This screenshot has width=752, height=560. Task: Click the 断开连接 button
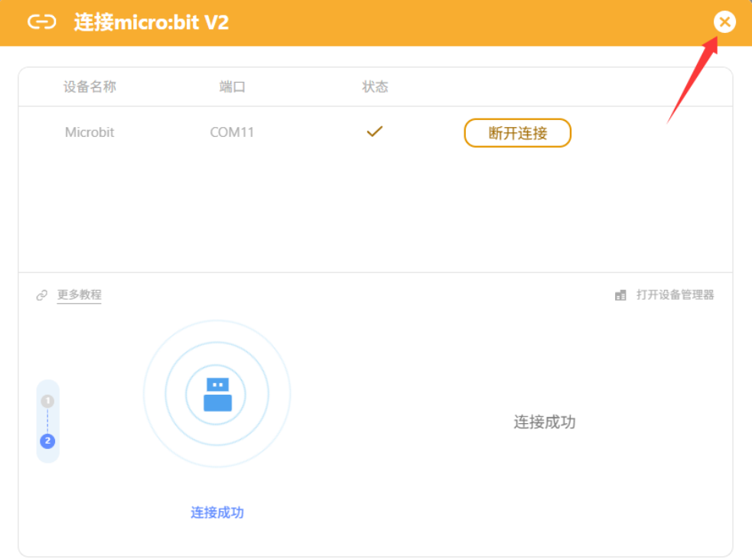[x=517, y=133]
